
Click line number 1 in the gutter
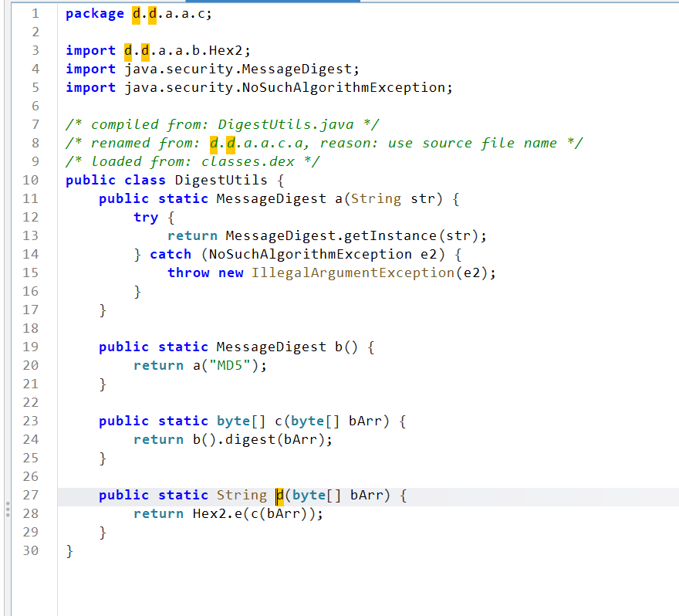(x=35, y=13)
